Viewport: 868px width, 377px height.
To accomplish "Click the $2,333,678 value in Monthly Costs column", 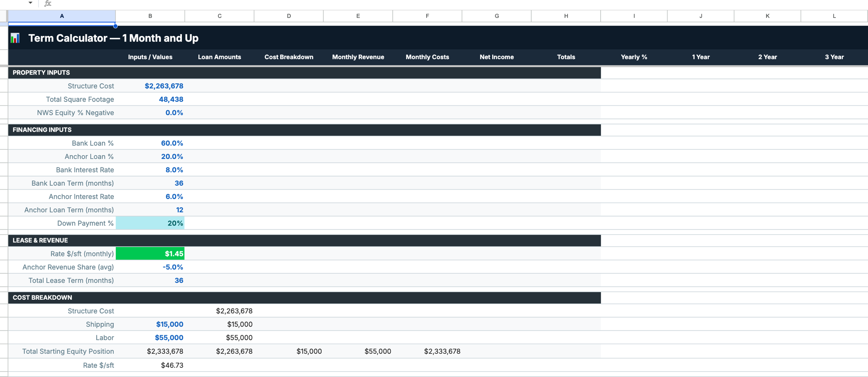I will coord(442,351).
